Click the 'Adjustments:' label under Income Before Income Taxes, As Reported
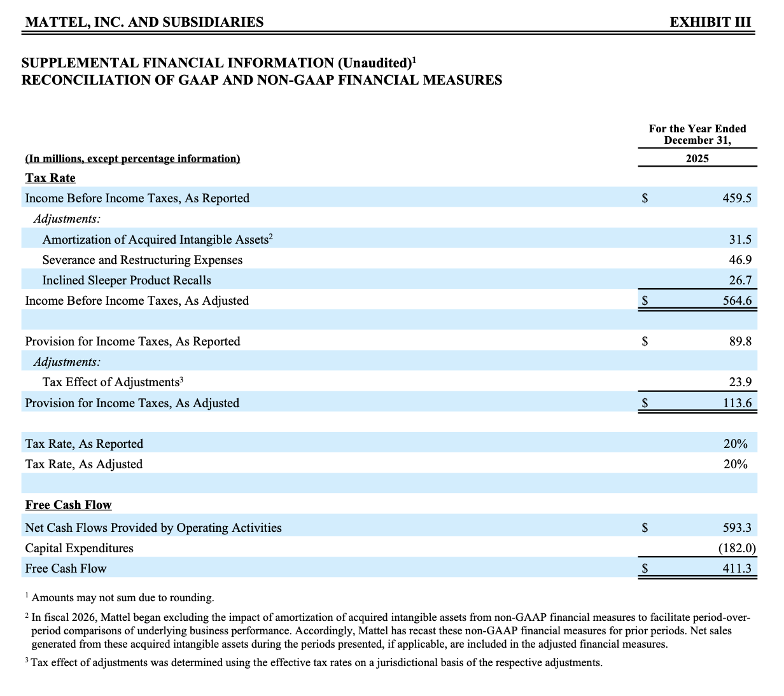This screenshot has height=696, width=784. tap(67, 219)
